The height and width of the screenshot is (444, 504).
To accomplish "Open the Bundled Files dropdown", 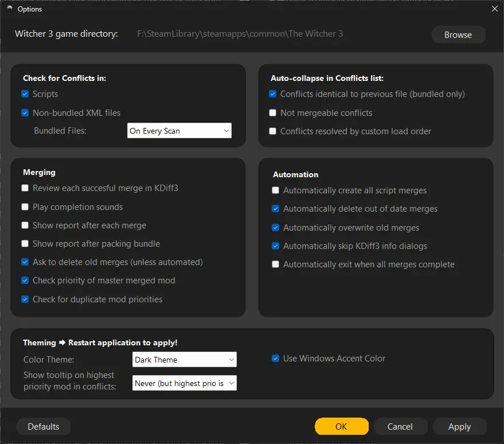I will click(x=179, y=131).
